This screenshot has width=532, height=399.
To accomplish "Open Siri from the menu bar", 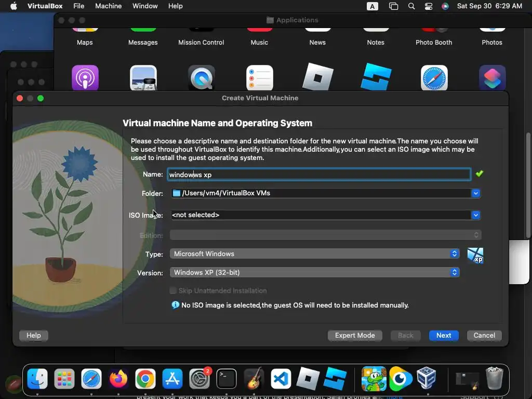I will pyautogui.click(x=445, y=6).
